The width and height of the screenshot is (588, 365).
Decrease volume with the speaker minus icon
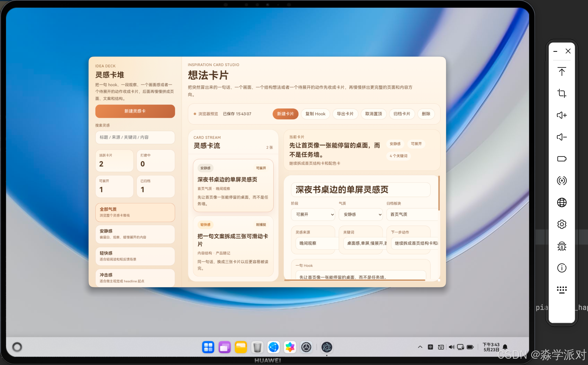562,137
